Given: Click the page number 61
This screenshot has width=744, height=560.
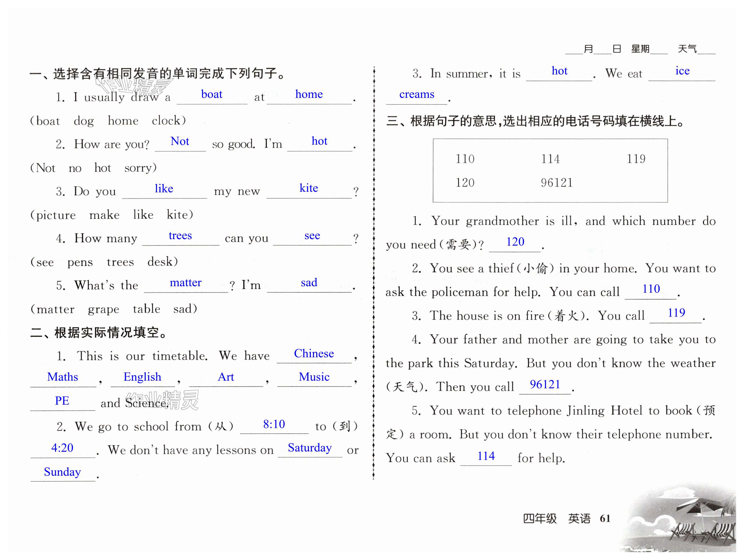Looking at the screenshot, I should coord(605,518).
